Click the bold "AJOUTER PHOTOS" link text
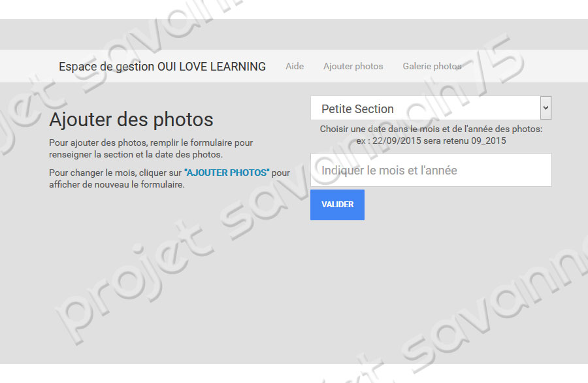 point(227,173)
